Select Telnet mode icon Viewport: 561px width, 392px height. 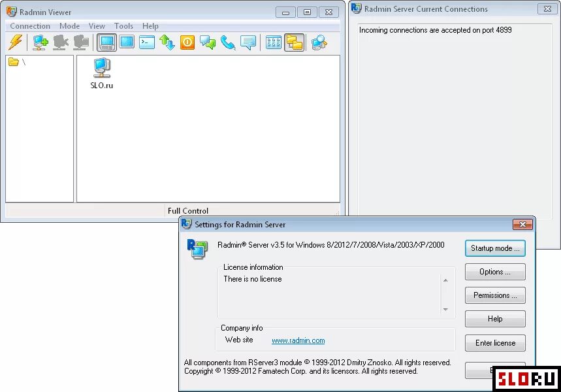(x=147, y=42)
